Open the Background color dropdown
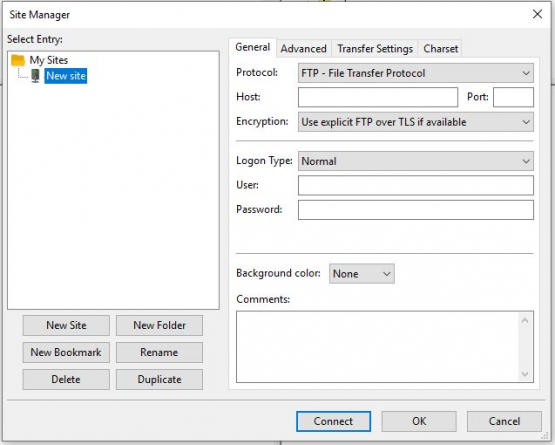 point(362,274)
